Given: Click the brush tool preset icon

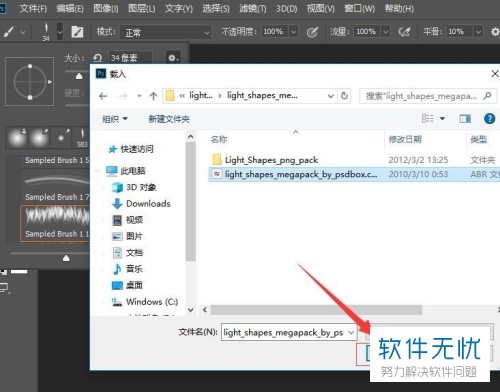Looking at the screenshot, I should (9, 32).
